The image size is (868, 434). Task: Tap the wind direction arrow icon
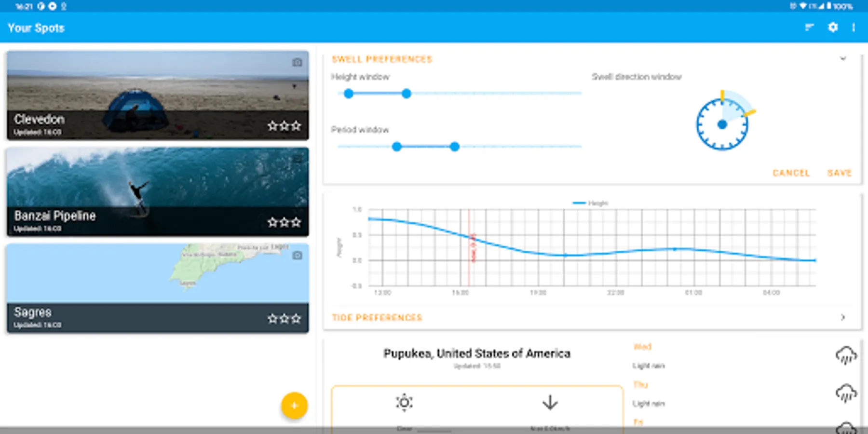pyautogui.click(x=550, y=402)
